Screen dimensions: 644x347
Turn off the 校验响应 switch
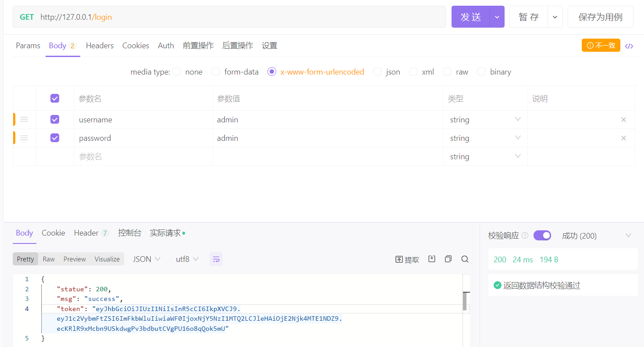click(x=542, y=236)
